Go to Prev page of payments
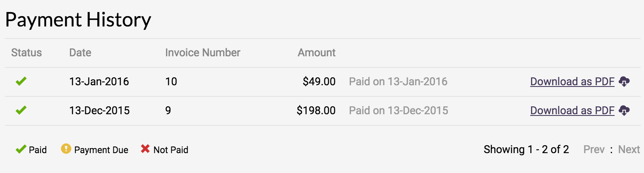The height and width of the screenshot is (173, 644). point(594,149)
